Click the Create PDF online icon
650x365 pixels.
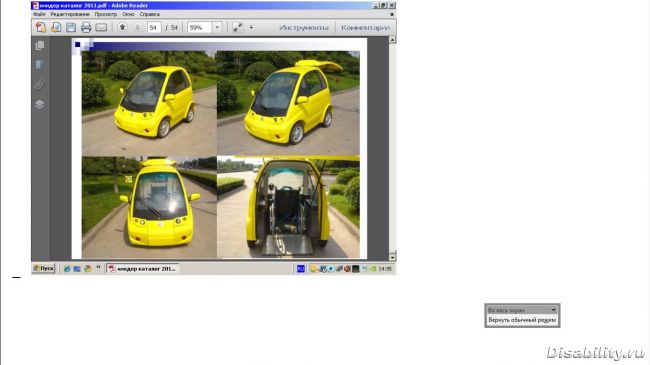point(41,27)
